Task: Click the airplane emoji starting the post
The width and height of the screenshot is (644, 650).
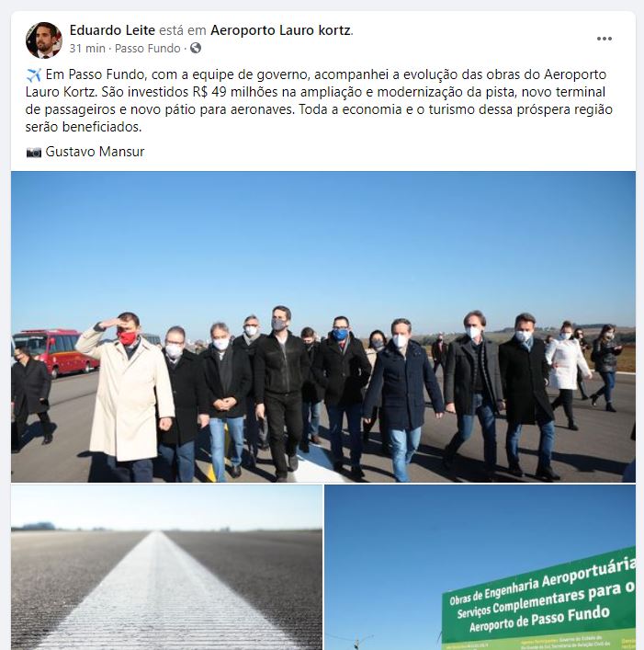Action: pyautogui.click(x=34, y=75)
